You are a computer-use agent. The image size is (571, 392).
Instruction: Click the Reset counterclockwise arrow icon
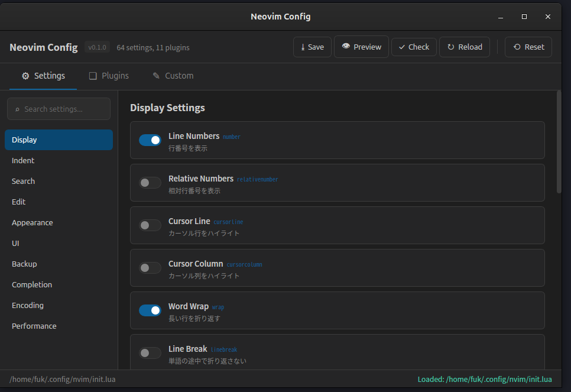pyautogui.click(x=517, y=47)
